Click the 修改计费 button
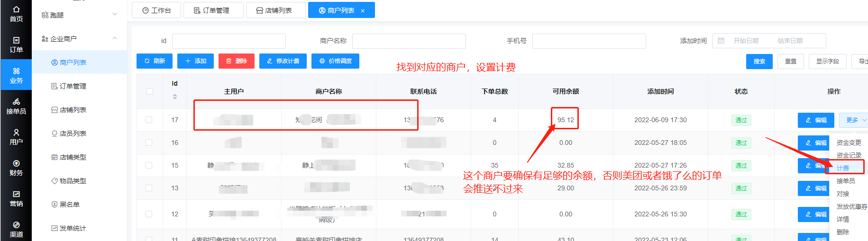This screenshot has width=868, height=241. tap(283, 61)
